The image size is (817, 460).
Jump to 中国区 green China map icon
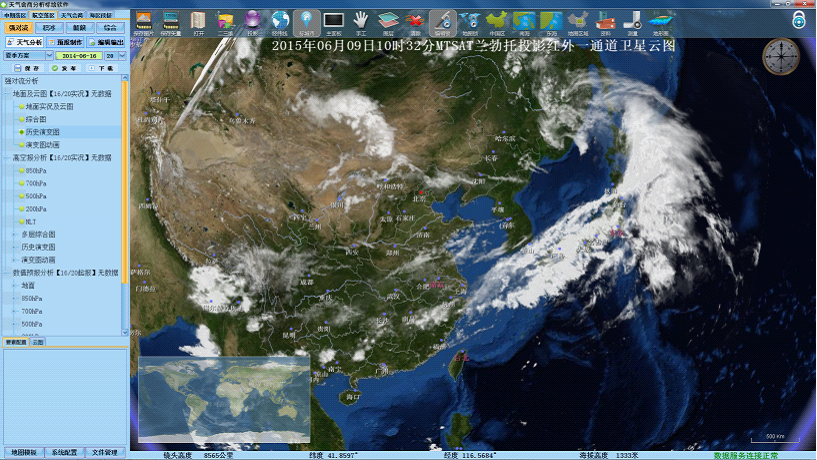click(x=497, y=23)
